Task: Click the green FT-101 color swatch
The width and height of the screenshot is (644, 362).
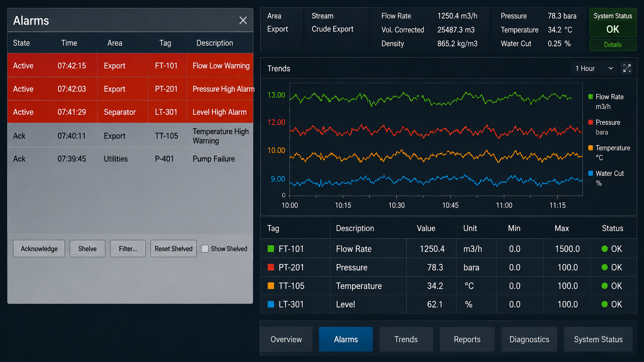Action: [271, 249]
